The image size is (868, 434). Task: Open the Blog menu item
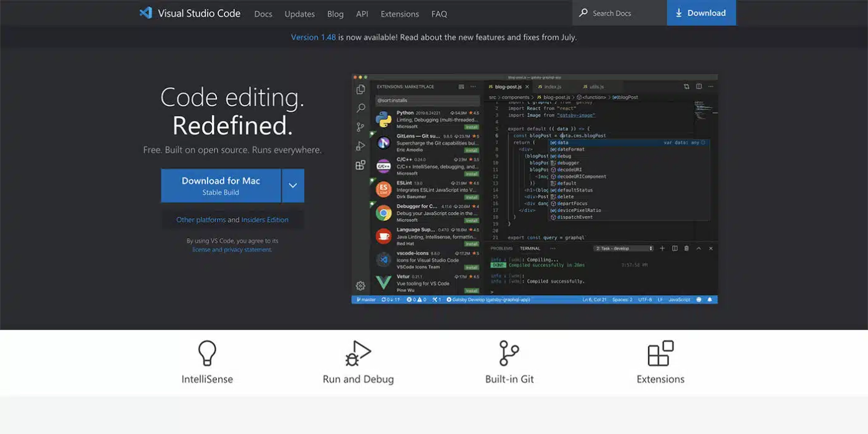[x=335, y=14]
